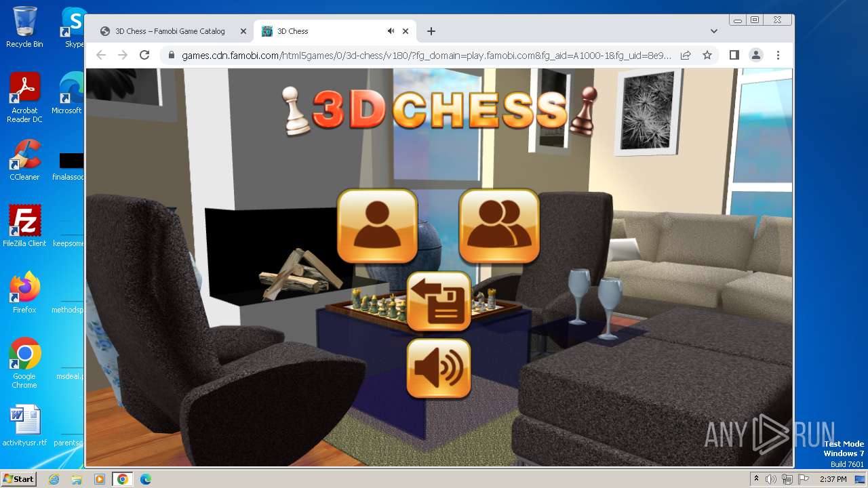The width and height of the screenshot is (868, 488).
Task: Open Chrome three-dot menu
Action: click(x=778, y=55)
